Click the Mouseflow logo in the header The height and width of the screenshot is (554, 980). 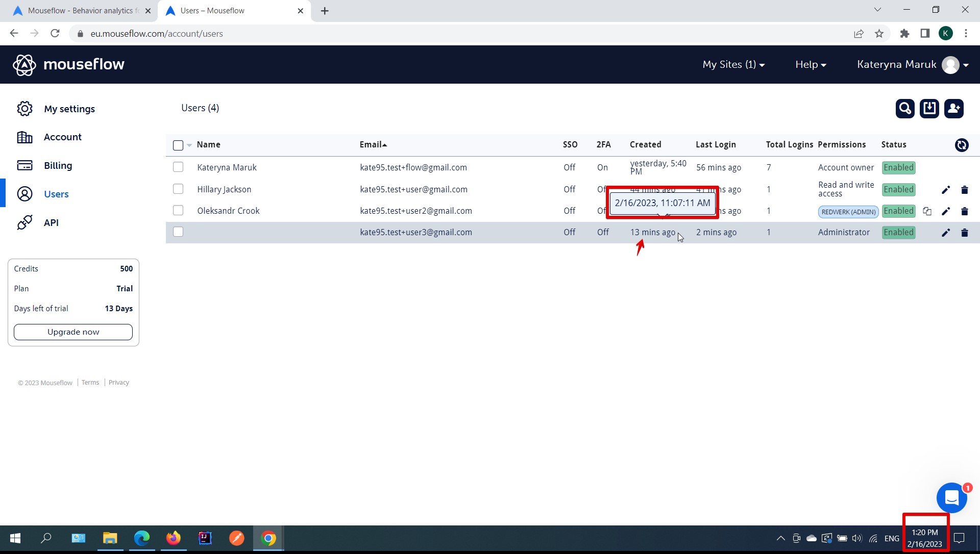coord(68,65)
